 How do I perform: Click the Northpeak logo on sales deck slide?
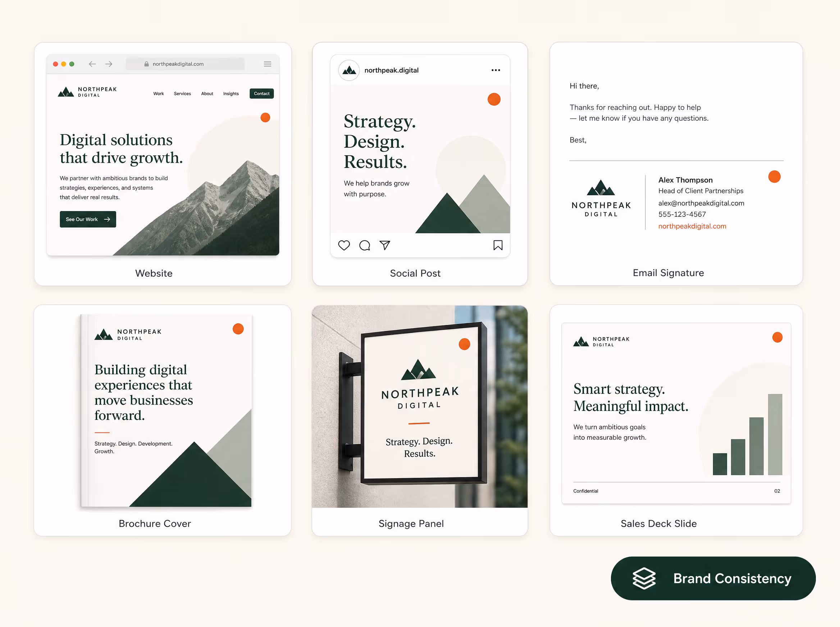601,341
